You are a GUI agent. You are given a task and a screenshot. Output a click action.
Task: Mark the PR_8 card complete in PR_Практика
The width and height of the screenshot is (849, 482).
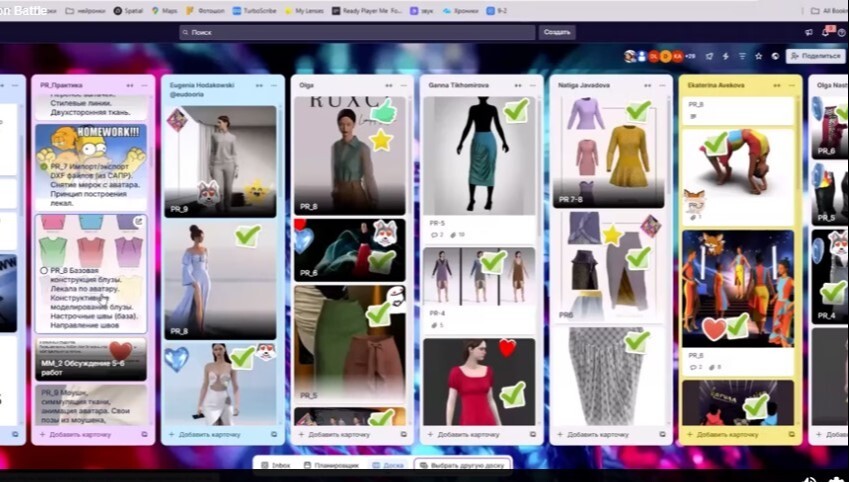pyautogui.click(x=44, y=270)
